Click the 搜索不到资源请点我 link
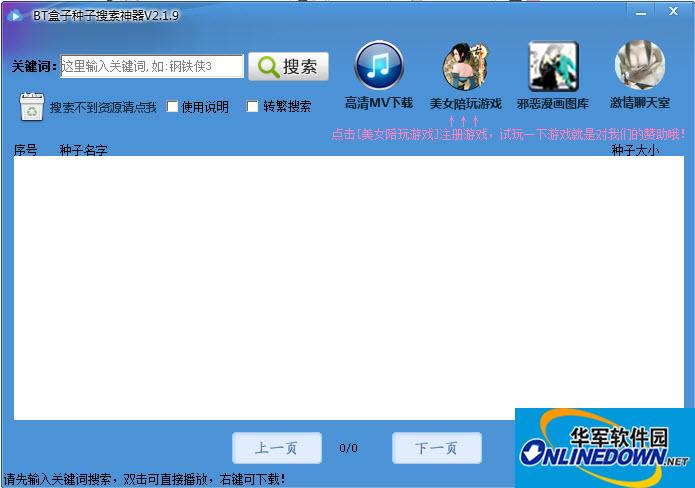Screen dimensions: 695x488 coord(103,107)
